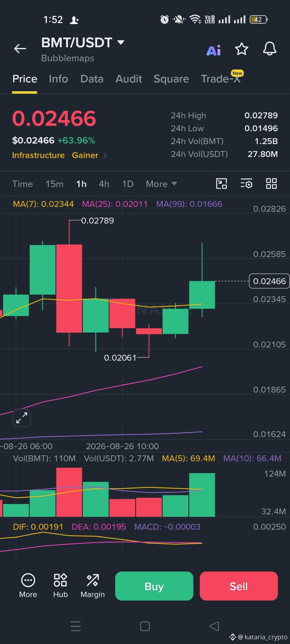
Task: Open the Audit tab
Action: pyautogui.click(x=129, y=79)
